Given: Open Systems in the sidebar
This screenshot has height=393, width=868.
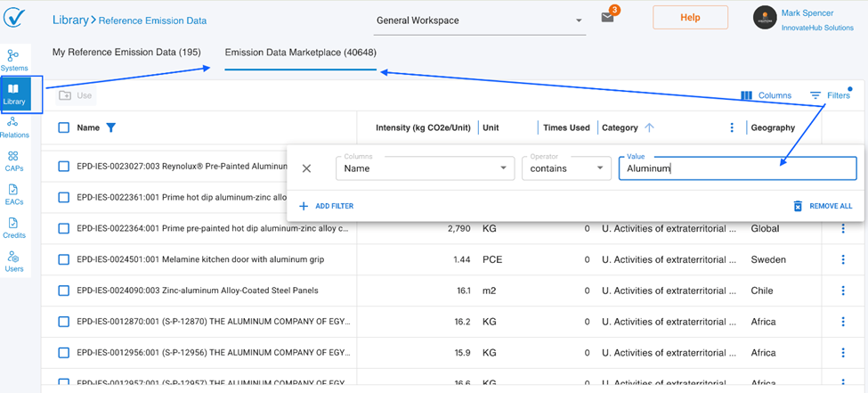Looking at the screenshot, I should [x=14, y=60].
